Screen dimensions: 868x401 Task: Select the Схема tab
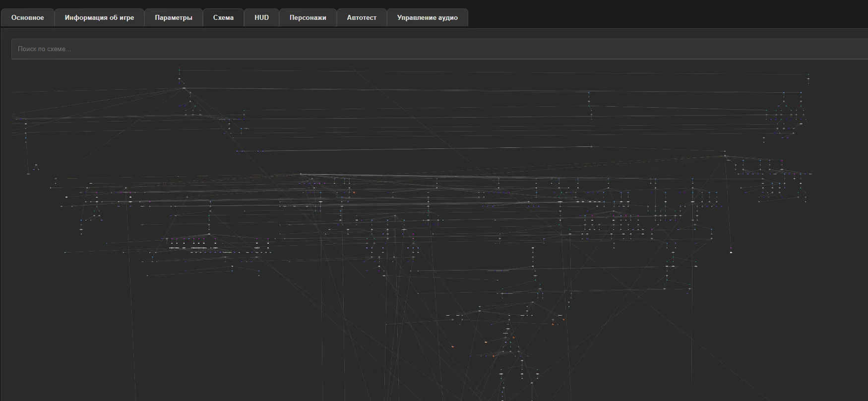(x=223, y=17)
